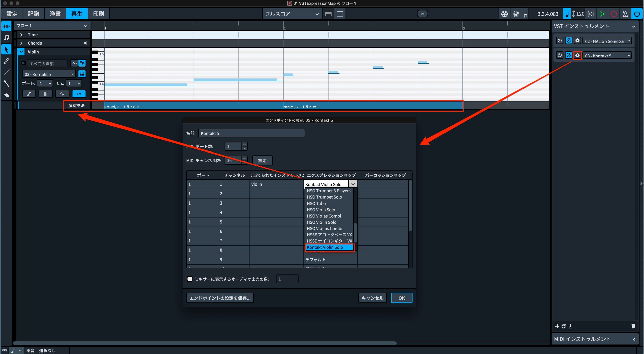Open the transport window via the small arrow icon
This screenshot has width=644, height=354.
[525, 16]
